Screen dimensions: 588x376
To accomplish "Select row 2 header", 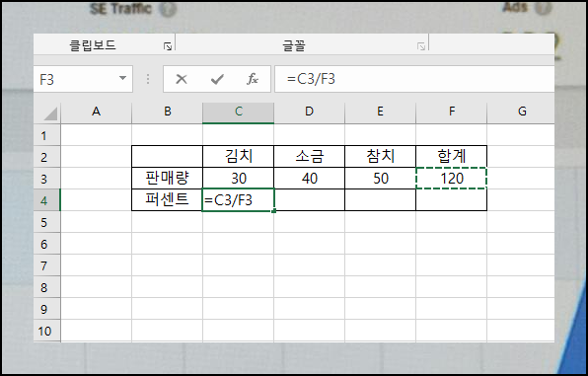I will click(x=47, y=157).
